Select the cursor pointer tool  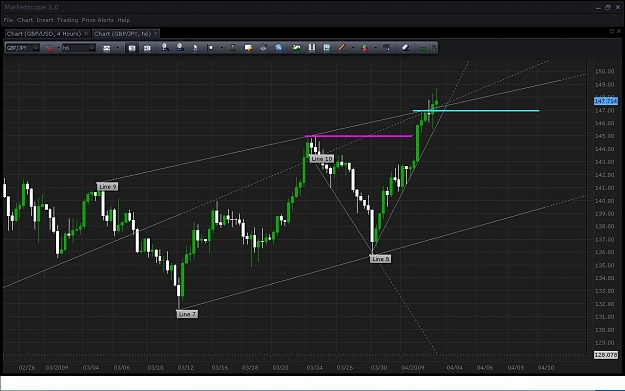pos(195,48)
